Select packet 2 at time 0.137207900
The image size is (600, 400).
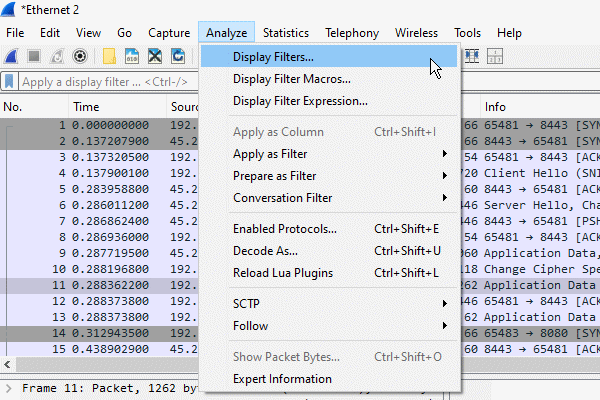[x=99, y=142]
